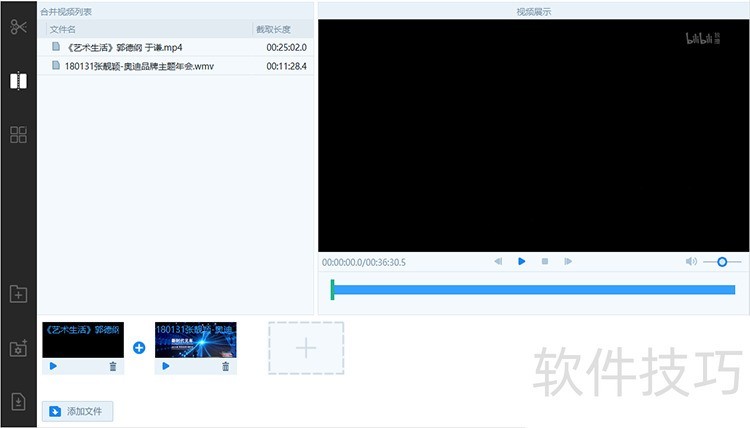Delete the 《艺术生活》郭德纲 clip
This screenshot has height=428, width=750.
[113, 366]
